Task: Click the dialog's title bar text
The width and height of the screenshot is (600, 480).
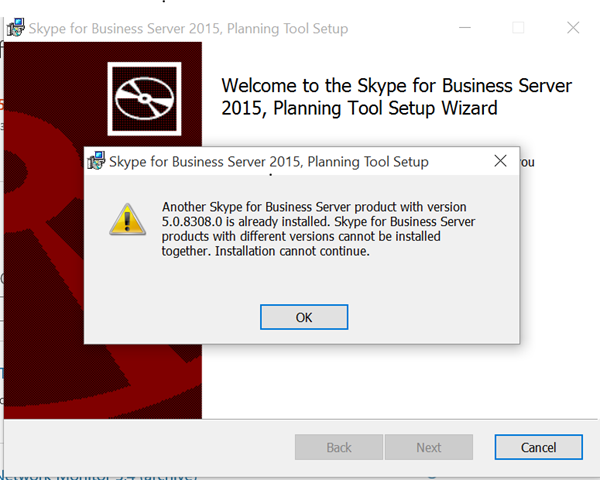Action: [269, 162]
